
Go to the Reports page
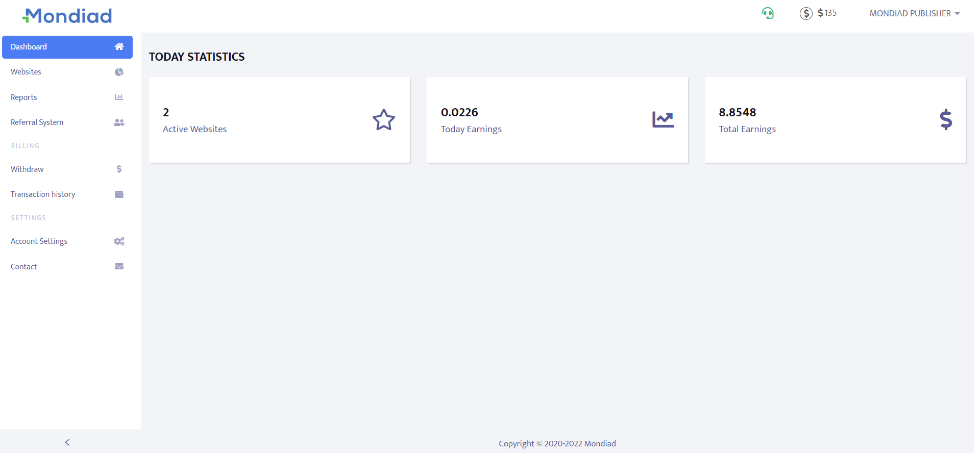tap(24, 97)
